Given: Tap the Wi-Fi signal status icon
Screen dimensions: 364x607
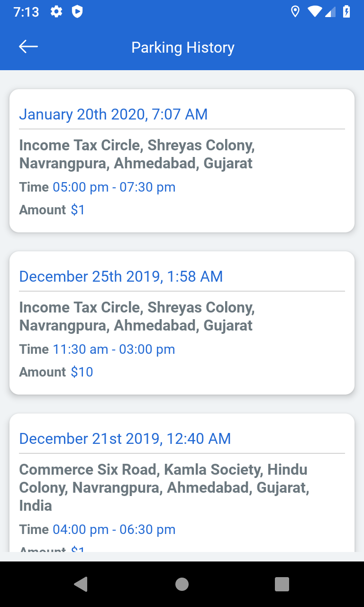Looking at the screenshot, I should (314, 12).
